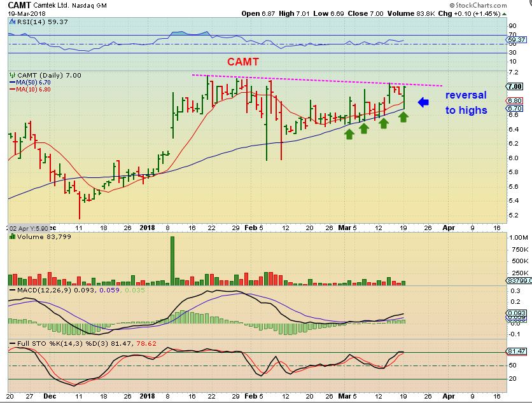Click the black line icon before MACD(12,26,9)

(x=13, y=290)
